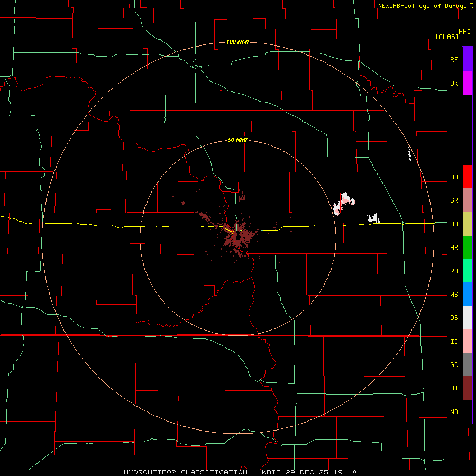Image resolution: width=476 pixels, height=476 pixels.
Task: Click the pink and white echo cluster near 50 NMI ring
Action: point(344,204)
